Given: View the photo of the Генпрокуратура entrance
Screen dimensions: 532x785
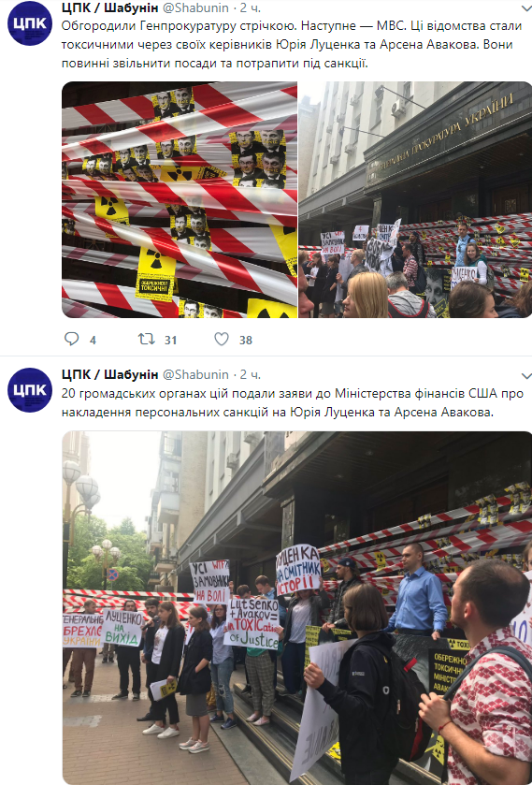Looking at the screenshot, I should coord(415,199).
